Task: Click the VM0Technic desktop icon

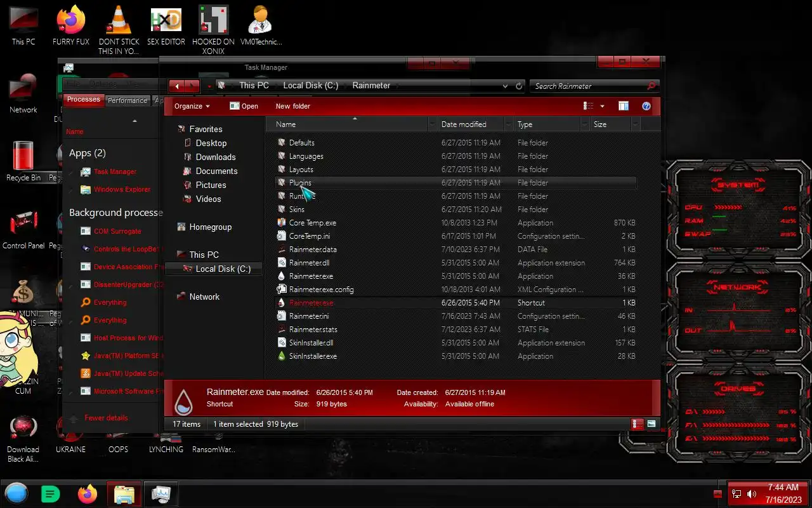Action: click(x=261, y=20)
